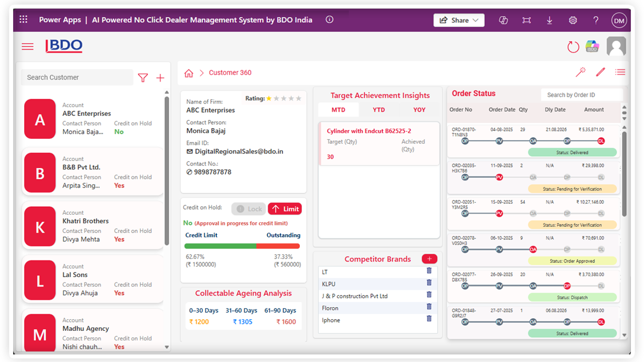Delete J & P construction Pvt Ltd brand

coord(429,295)
